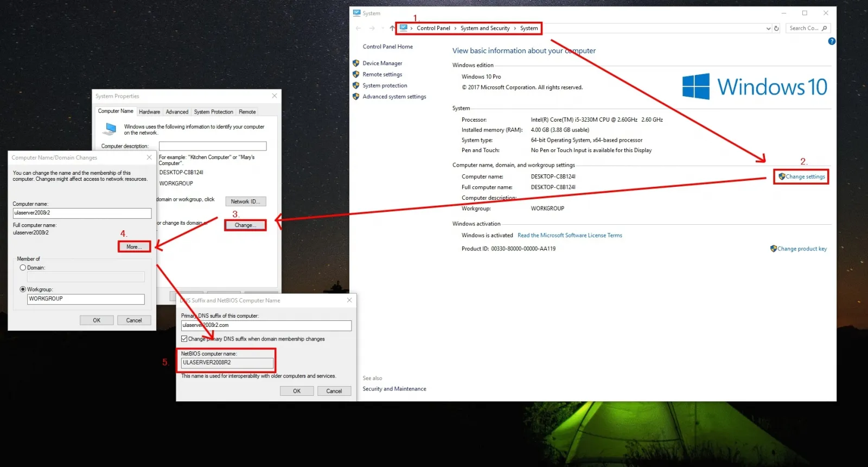Expand chevron after Control Panel breadcrumb
Viewport: 868px width, 467px height.
pyautogui.click(x=455, y=28)
